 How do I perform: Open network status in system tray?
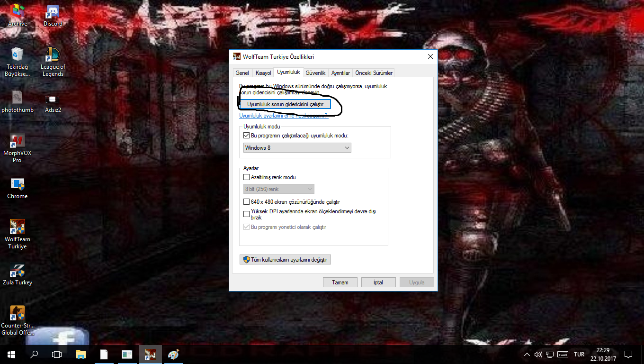click(550, 354)
